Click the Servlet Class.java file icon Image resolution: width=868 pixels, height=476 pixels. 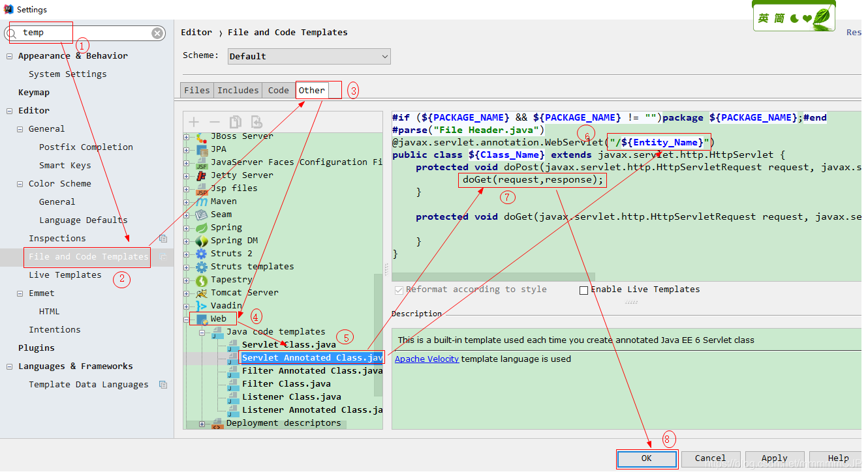(233, 346)
